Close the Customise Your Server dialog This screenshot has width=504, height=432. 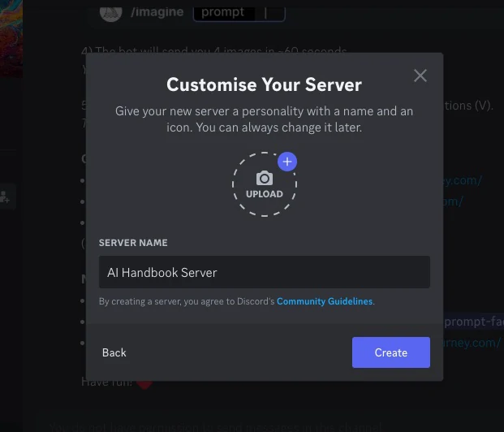coord(420,76)
